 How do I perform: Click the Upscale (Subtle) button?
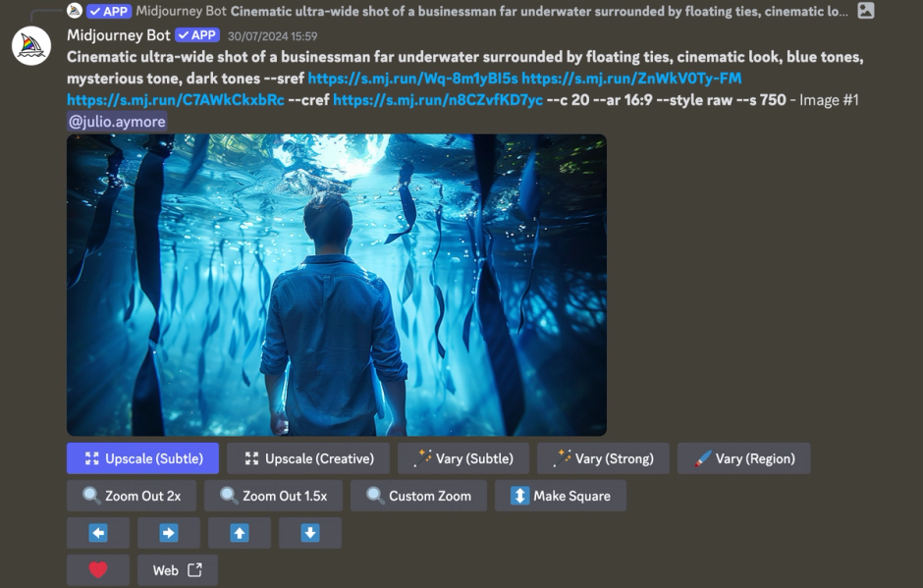(x=142, y=458)
